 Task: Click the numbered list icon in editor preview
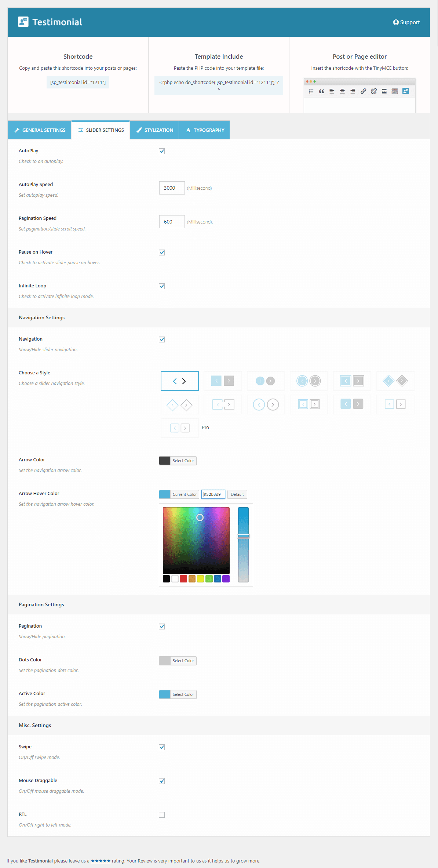tap(311, 91)
